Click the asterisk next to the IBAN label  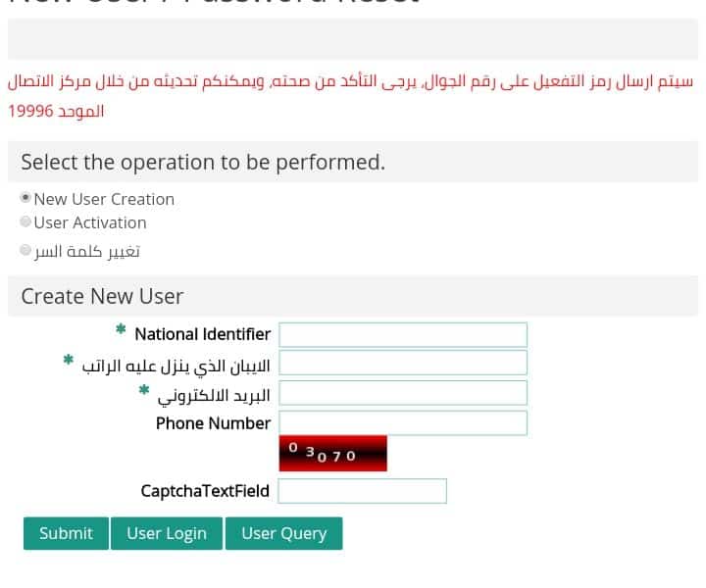(69, 360)
